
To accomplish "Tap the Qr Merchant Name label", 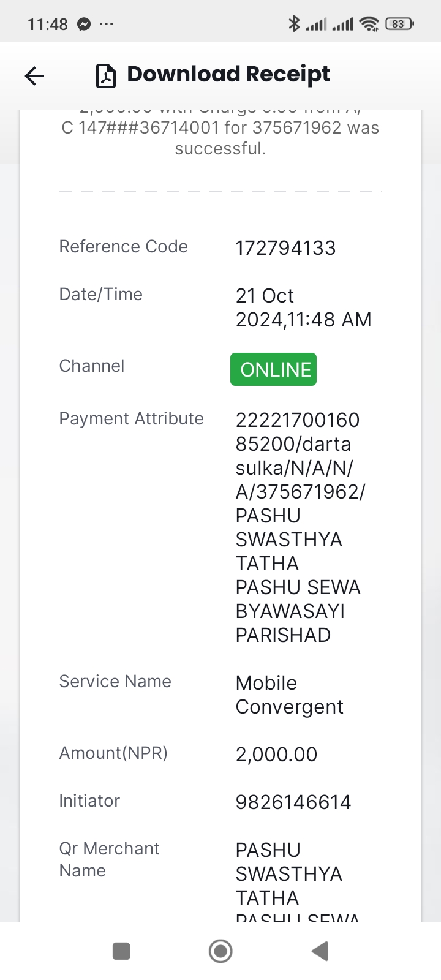I will [109, 859].
